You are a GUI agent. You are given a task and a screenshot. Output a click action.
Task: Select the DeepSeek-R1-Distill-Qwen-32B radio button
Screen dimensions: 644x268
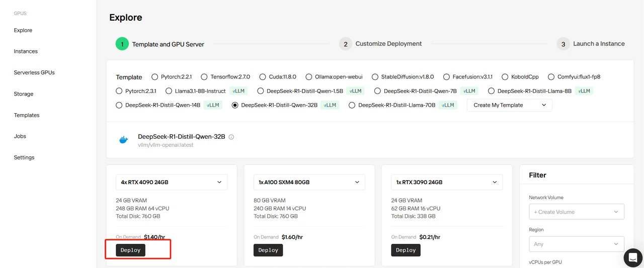point(235,105)
